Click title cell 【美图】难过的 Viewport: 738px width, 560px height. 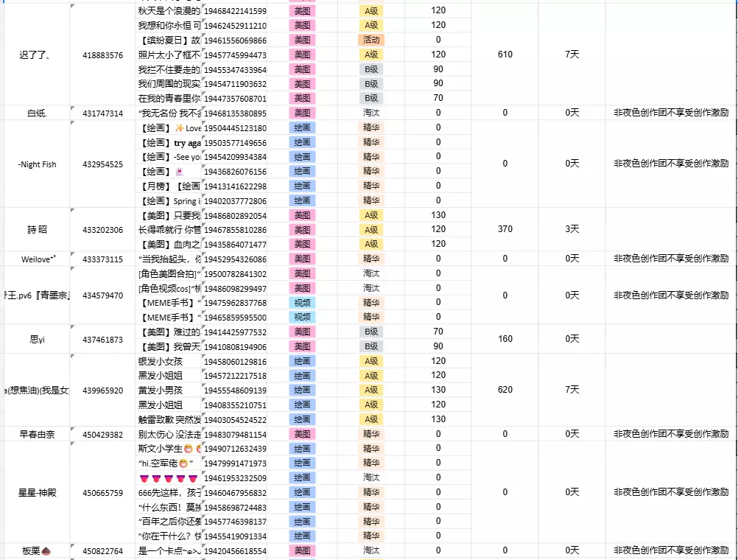pos(169,332)
